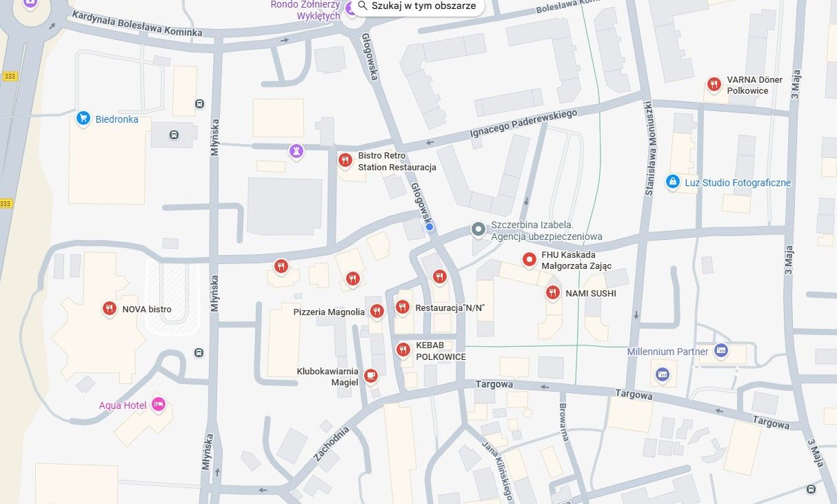Open the Pizzeria Magnolia restaurant pin

coord(376,312)
